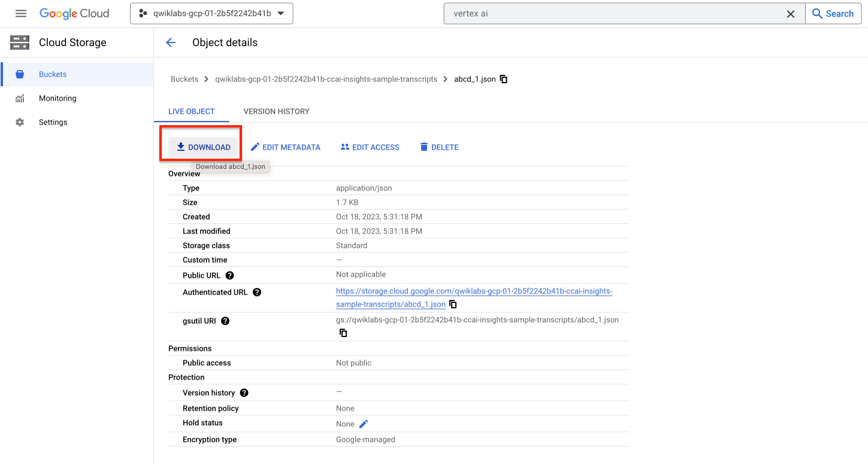The image size is (868, 464).
Task: Click the Permissions section heading
Action: pyautogui.click(x=190, y=348)
